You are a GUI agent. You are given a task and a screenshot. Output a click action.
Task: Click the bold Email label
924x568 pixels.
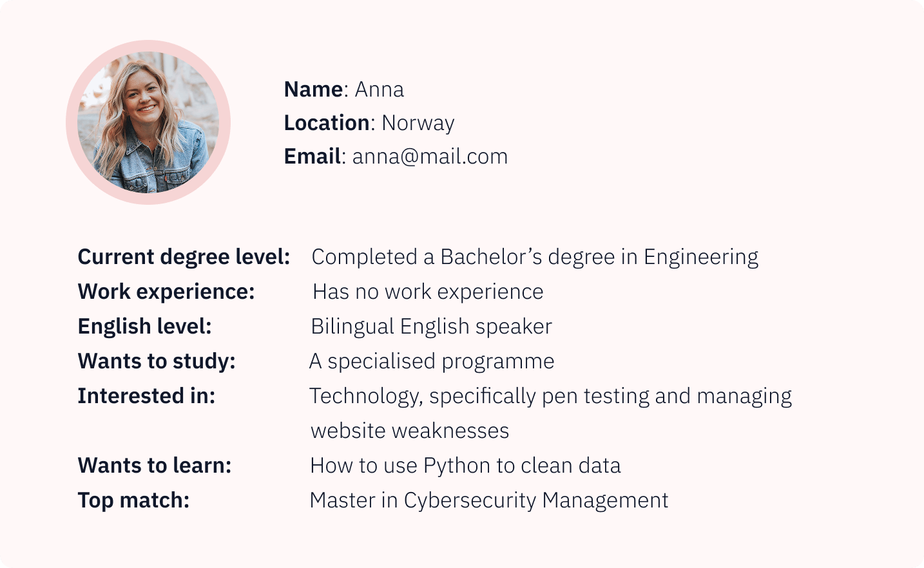pos(313,156)
